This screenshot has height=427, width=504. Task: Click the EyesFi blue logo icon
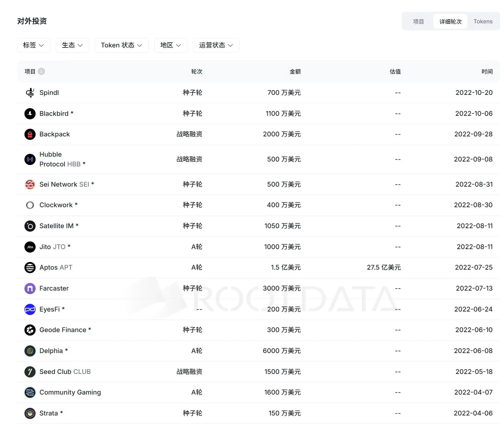click(30, 309)
